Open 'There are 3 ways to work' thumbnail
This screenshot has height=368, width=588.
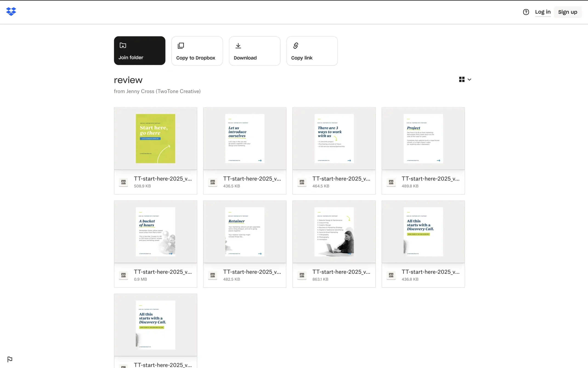(x=334, y=139)
